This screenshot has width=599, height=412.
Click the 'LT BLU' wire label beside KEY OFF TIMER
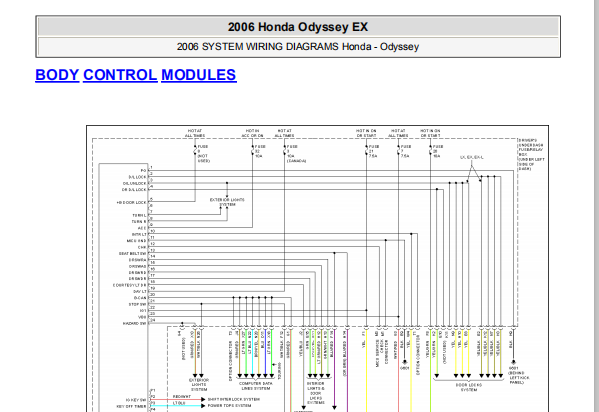pyautogui.click(x=179, y=403)
